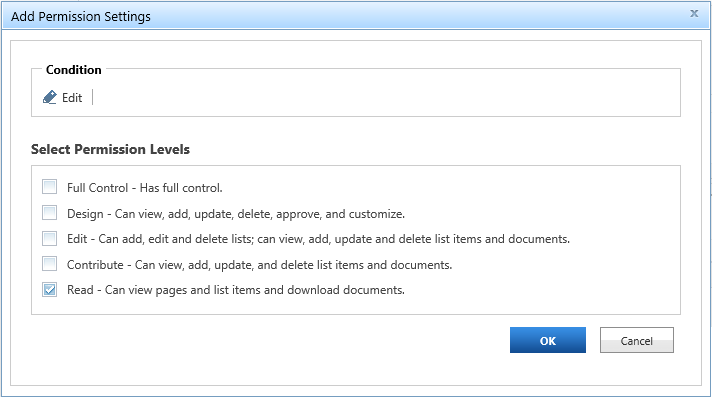Click the empty area inside the Condition box
This screenshot has height=397, width=712.
[x=386, y=98]
